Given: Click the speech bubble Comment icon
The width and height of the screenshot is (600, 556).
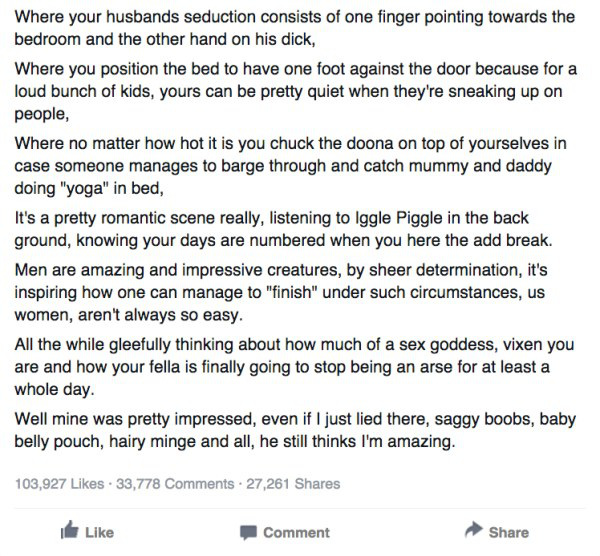Looking at the screenshot, I should 247,532.
